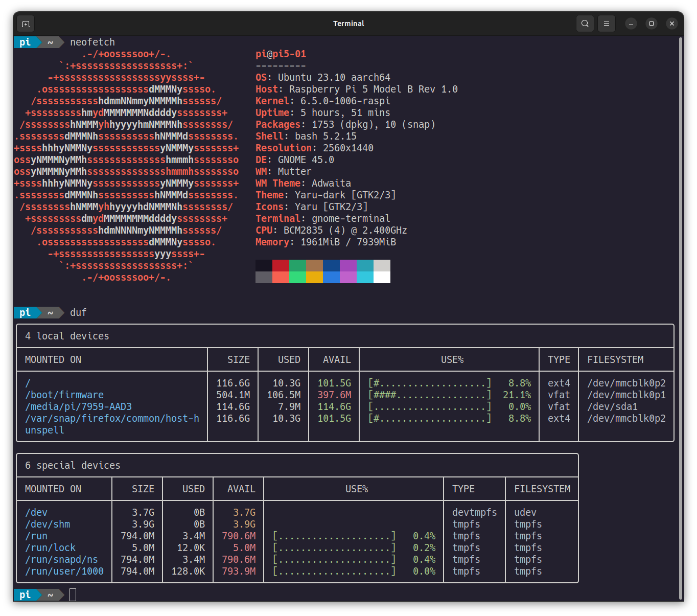Click the /boot/firmware usage bar
697x616 pixels.
(x=430, y=395)
